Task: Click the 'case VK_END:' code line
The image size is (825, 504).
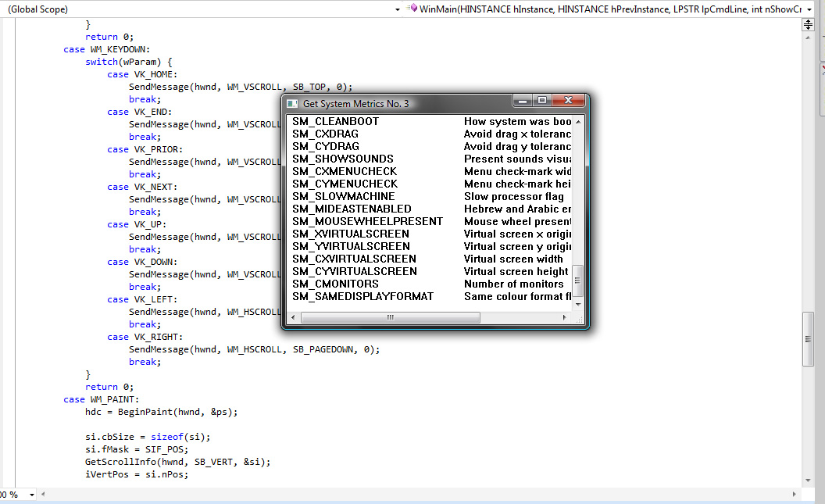Action: click(139, 112)
